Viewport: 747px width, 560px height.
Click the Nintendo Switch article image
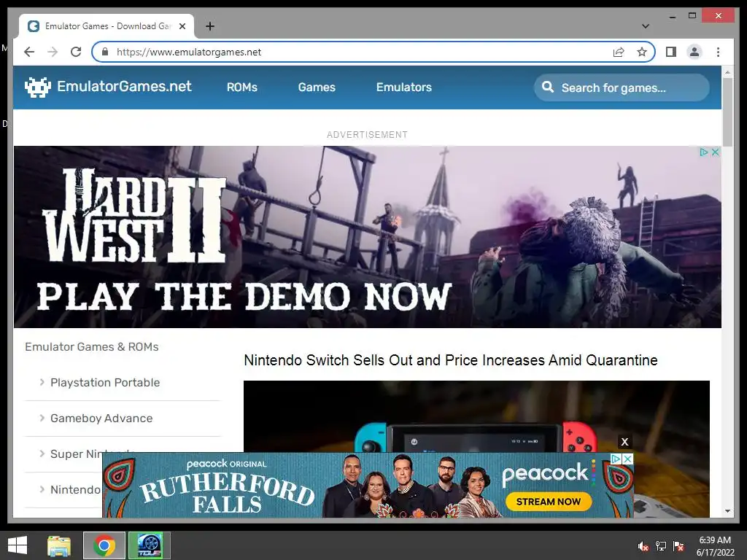[x=476, y=416]
